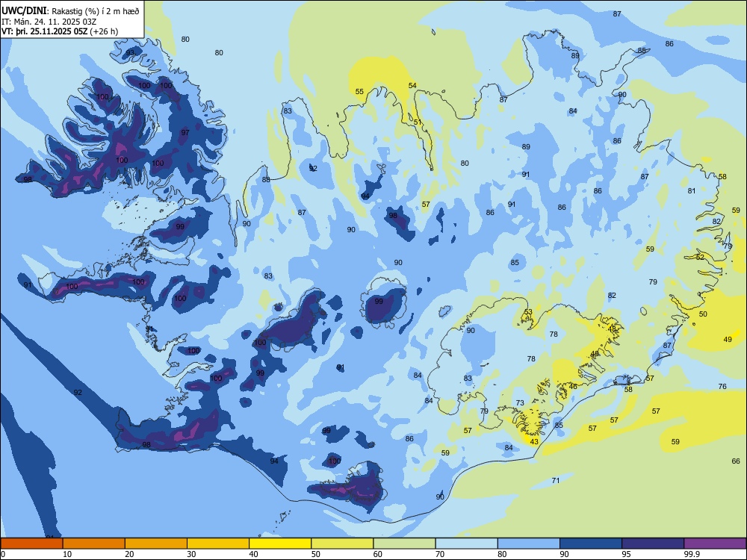
Task: Click the '70' legend scale label
Action: [440, 554]
